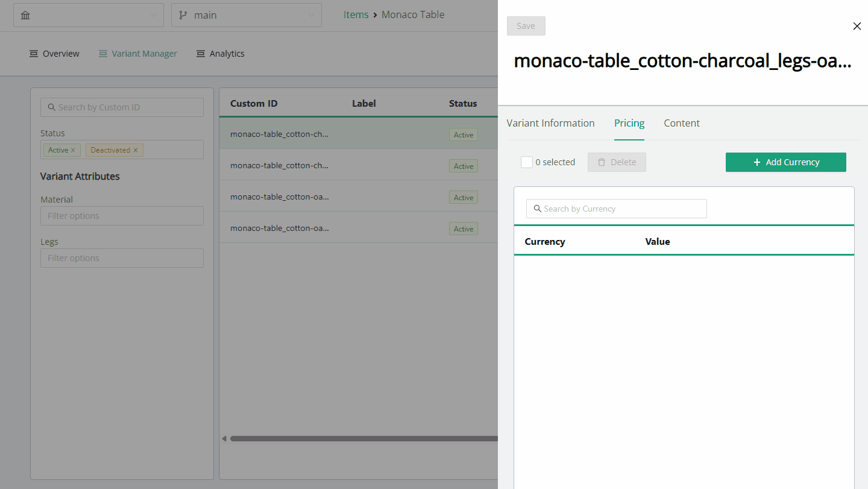
Task: Click the branch icon beside main
Action: click(x=183, y=15)
